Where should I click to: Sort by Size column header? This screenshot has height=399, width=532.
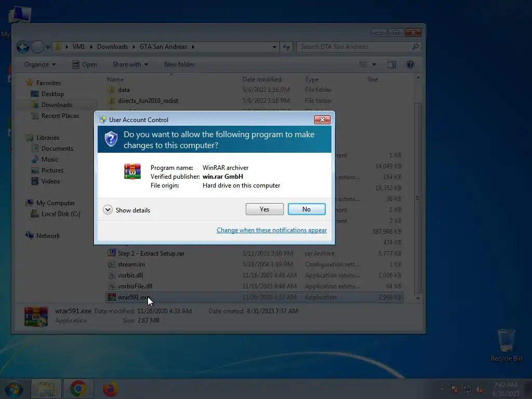point(372,79)
